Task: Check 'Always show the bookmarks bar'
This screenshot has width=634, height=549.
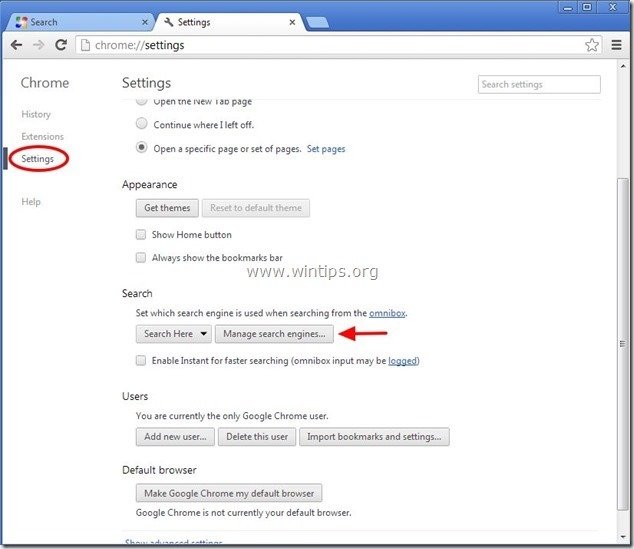Action: tap(141, 257)
